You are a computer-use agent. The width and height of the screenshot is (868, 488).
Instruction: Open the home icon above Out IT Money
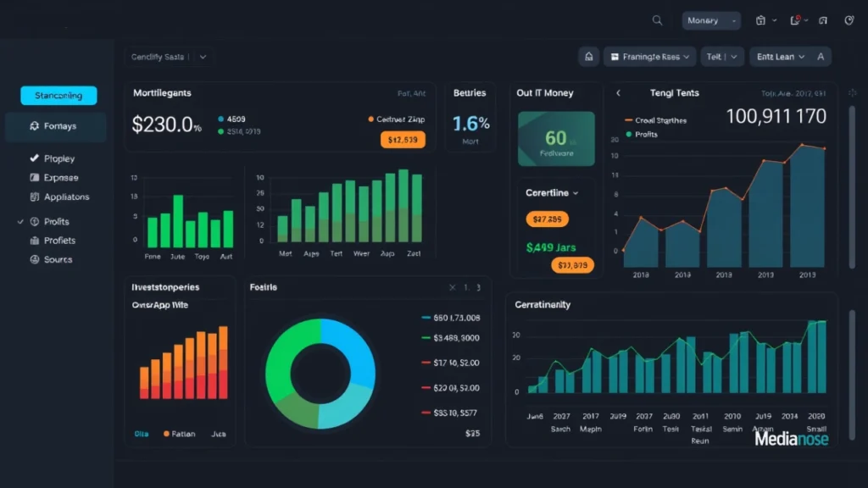pos(588,56)
